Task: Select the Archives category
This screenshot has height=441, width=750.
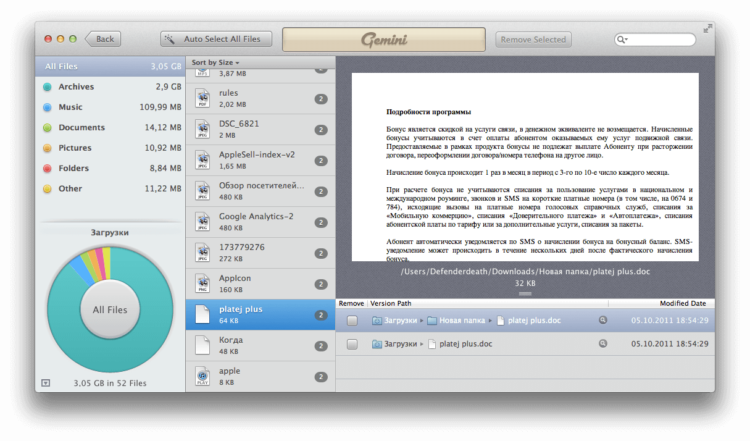Action: pyautogui.click(x=110, y=87)
